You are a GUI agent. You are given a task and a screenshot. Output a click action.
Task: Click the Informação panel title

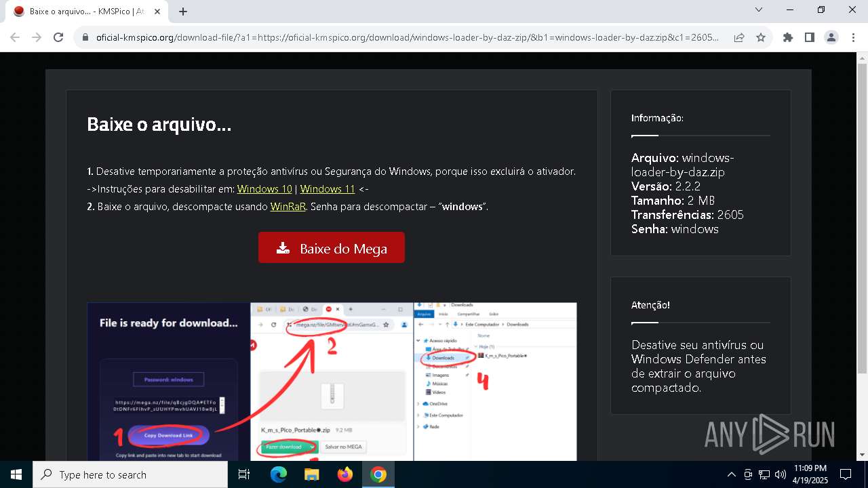coord(657,118)
